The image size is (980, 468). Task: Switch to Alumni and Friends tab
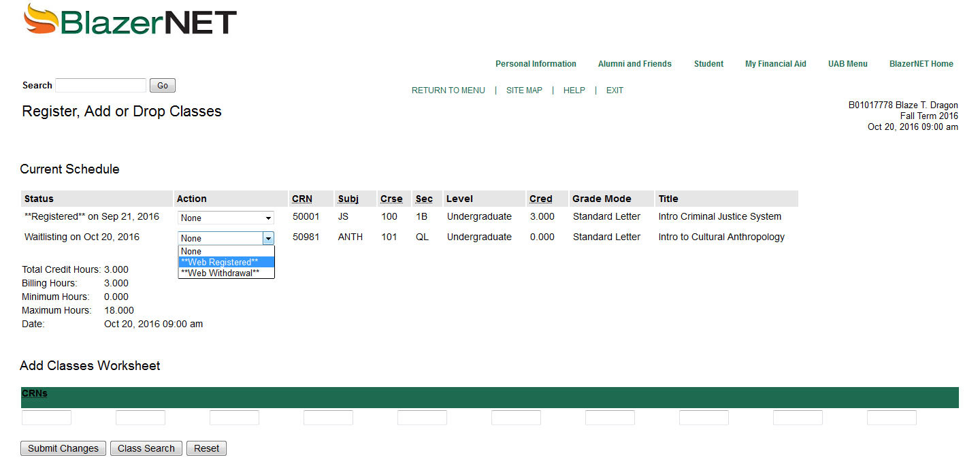pos(634,64)
